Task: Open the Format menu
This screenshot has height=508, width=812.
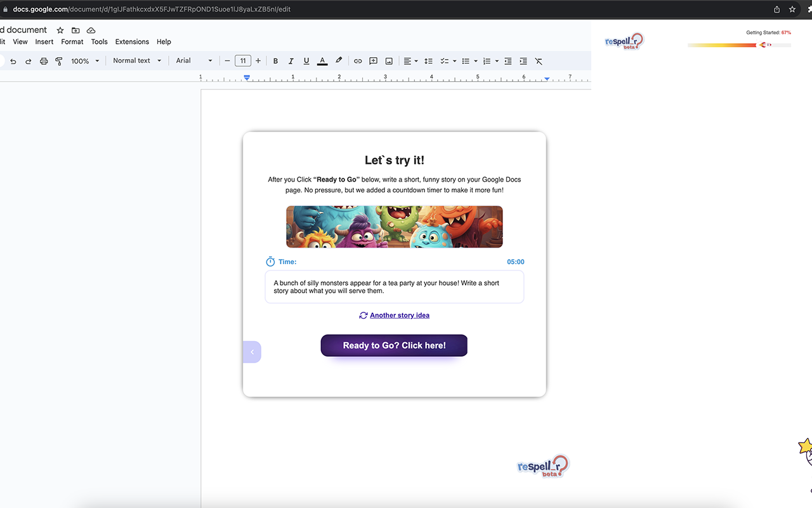Action: coord(72,41)
